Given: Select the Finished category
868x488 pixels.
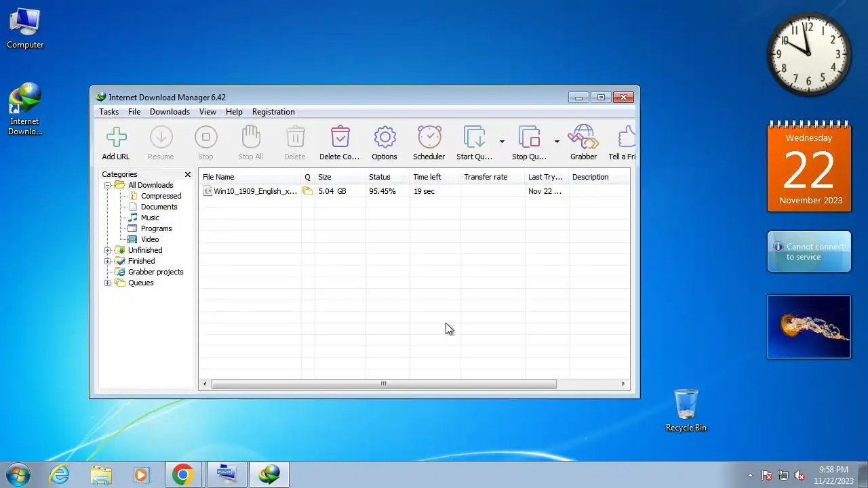Looking at the screenshot, I should point(141,261).
